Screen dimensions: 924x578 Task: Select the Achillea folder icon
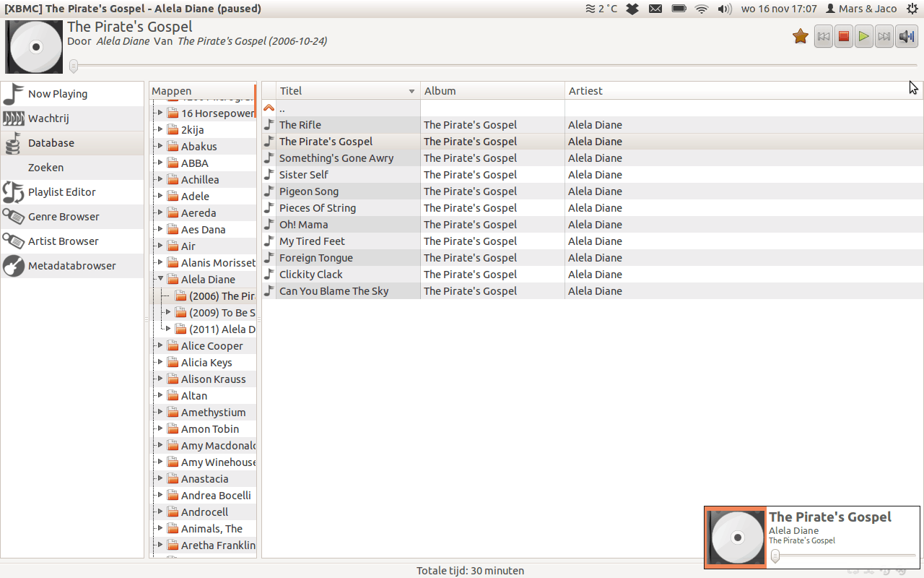pyautogui.click(x=173, y=179)
